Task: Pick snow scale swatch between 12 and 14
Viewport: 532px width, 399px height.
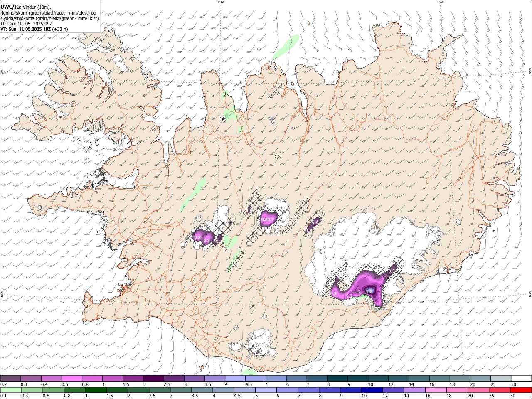Action: (398, 378)
